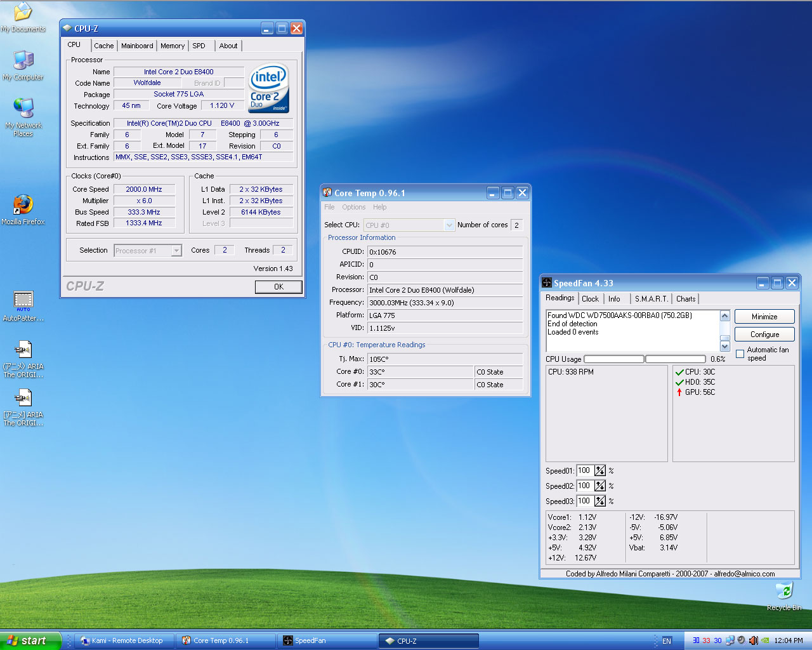Expand the Select CPU dropdown in Core Temp

(449, 225)
